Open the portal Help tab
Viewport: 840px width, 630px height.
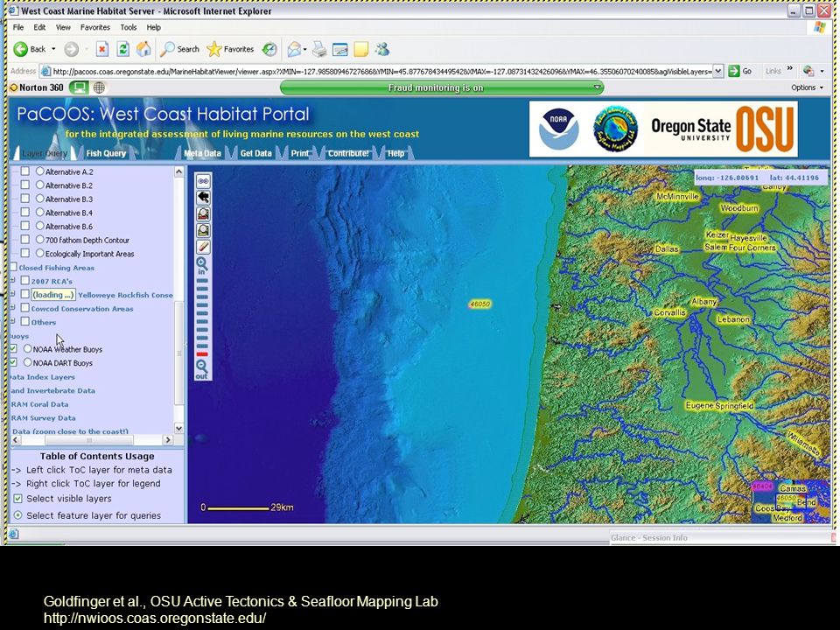click(395, 153)
